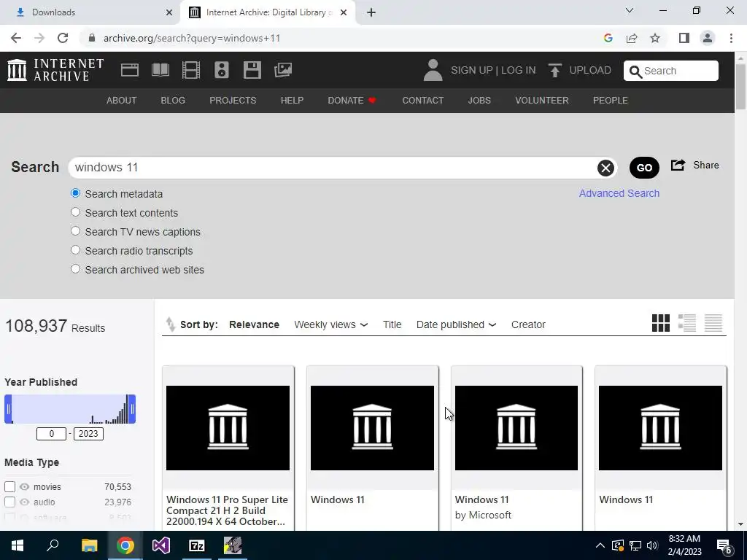Viewport: 747px width, 560px height.
Task: Switch to the Downloads tab
Action: click(90, 12)
